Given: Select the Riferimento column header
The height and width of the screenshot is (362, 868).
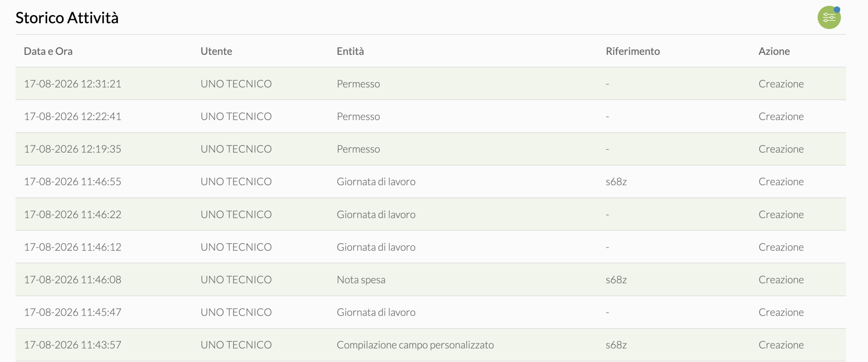Looking at the screenshot, I should [633, 51].
